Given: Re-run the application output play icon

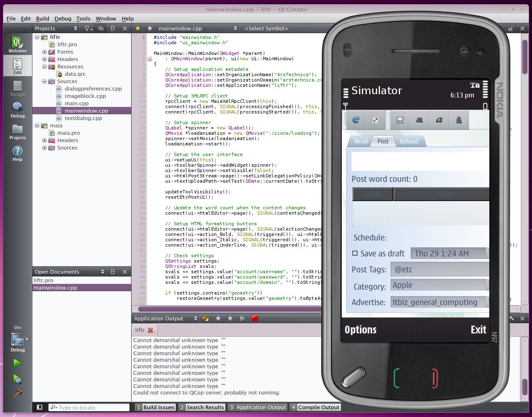Looking at the screenshot, I should pos(243,318).
